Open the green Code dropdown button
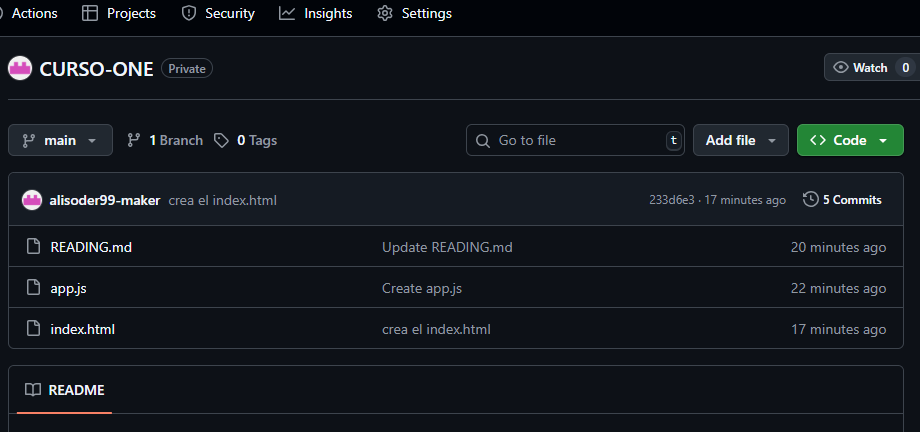This screenshot has width=920, height=432. [850, 140]
